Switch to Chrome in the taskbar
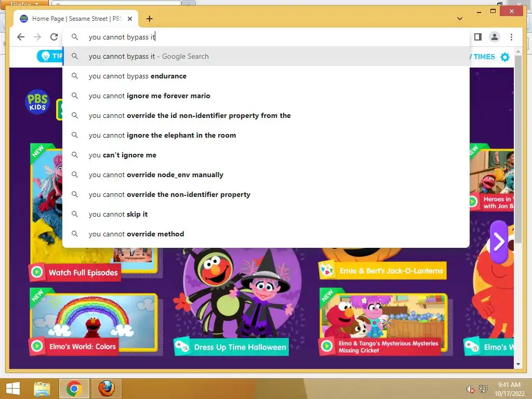Viewport: 532px width, 399px height. (x=74, y=389)
